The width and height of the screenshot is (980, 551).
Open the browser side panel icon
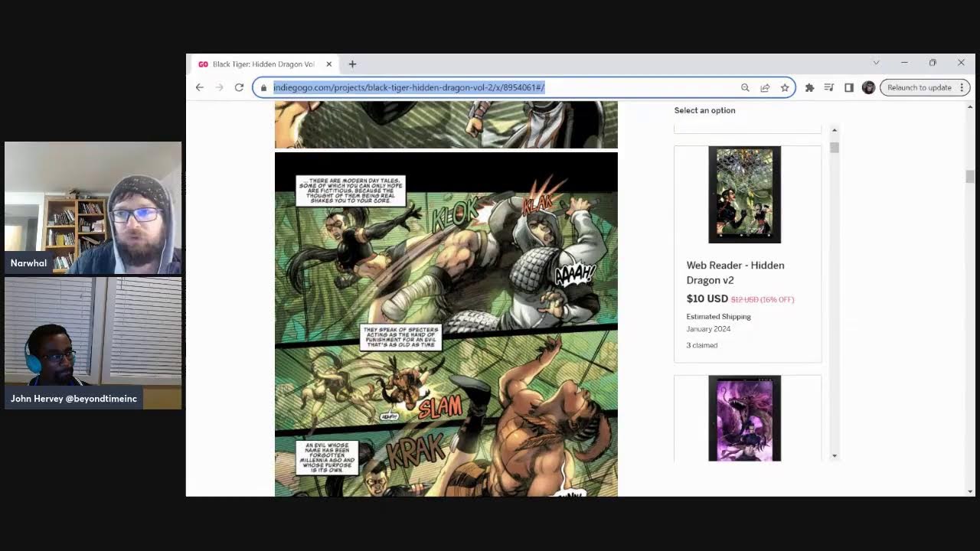pyautogui.click(x=848, y=87)
